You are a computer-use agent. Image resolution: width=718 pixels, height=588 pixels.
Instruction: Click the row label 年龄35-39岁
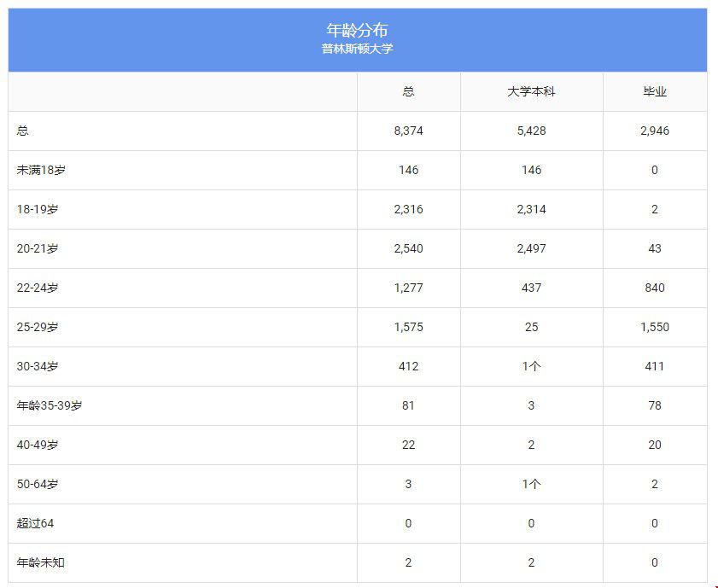click(50, 406)
